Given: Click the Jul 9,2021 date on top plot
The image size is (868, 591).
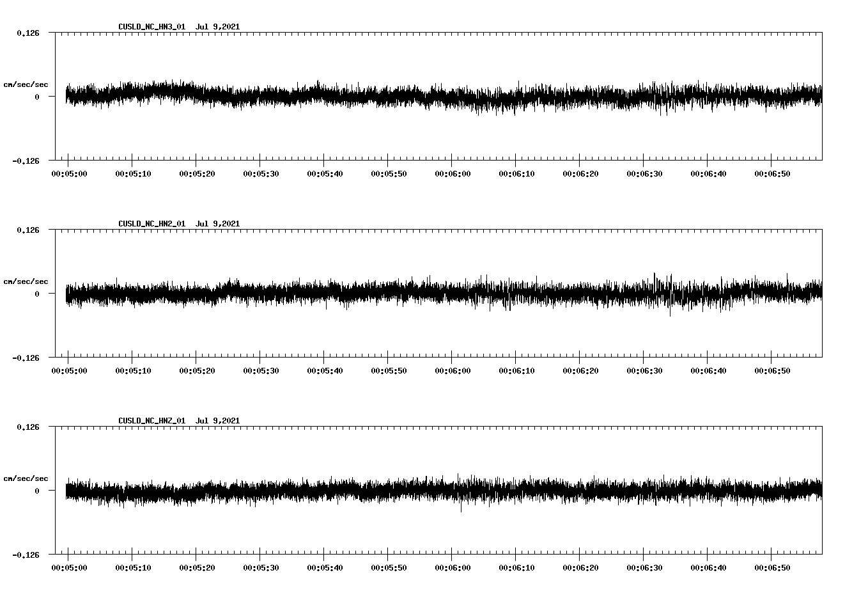Looking at the screenshot, I should point(219,26).
